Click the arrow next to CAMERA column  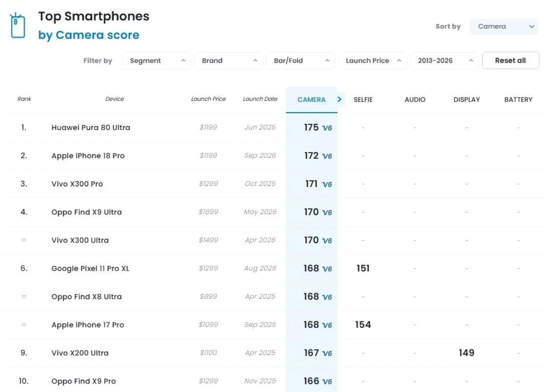click(x=339, y=99)
